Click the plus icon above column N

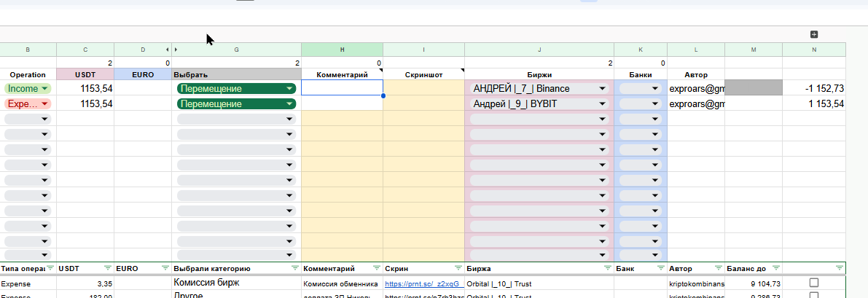click(x=814, y=34)
